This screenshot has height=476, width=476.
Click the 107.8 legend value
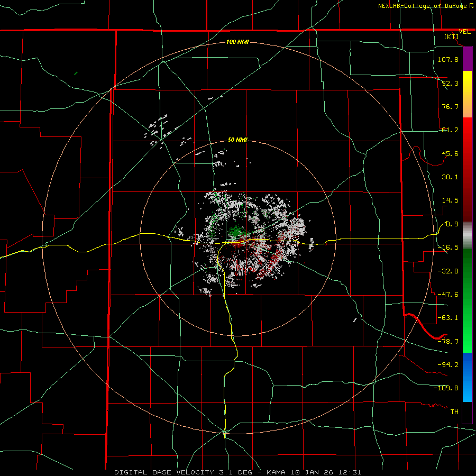[448, 59]
